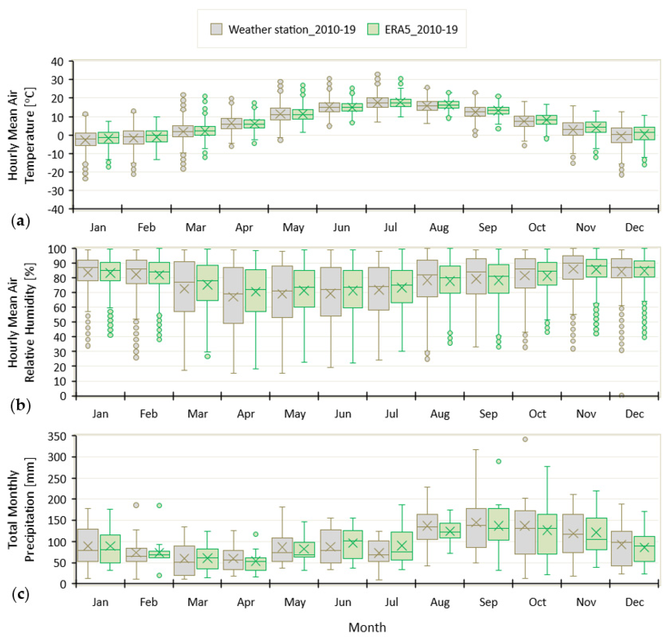Click the green September precipitation outlier point
The image size is (672, 637).
(x=498, y=461)
